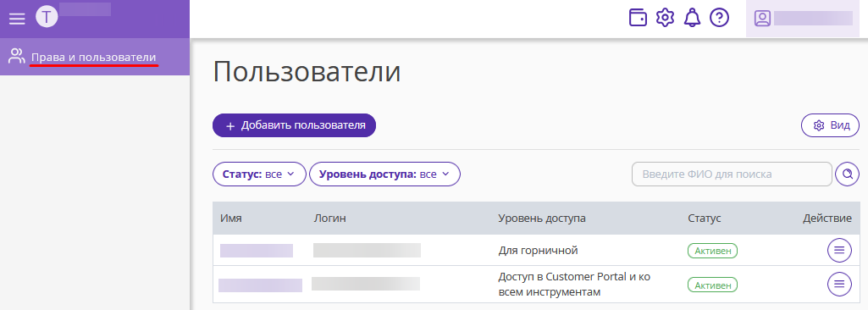Click the Статус column header
Image resolution: width=868 pixels, height=310 pixels.
click(705, 219)
